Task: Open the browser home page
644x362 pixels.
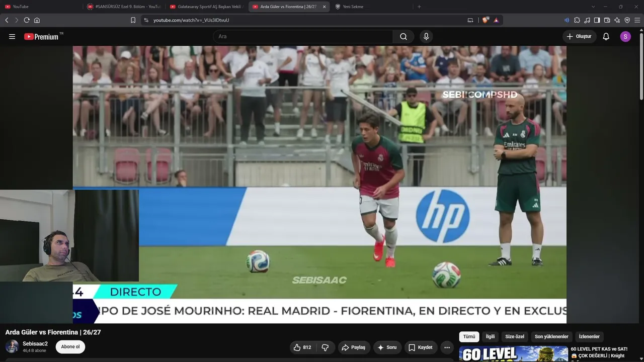Action: tap(37, 20)
